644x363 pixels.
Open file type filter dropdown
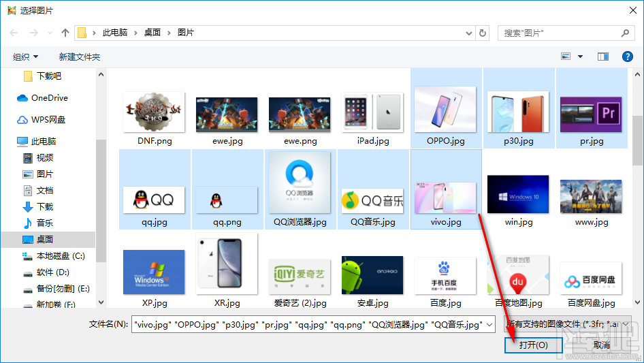pos(568,324)
